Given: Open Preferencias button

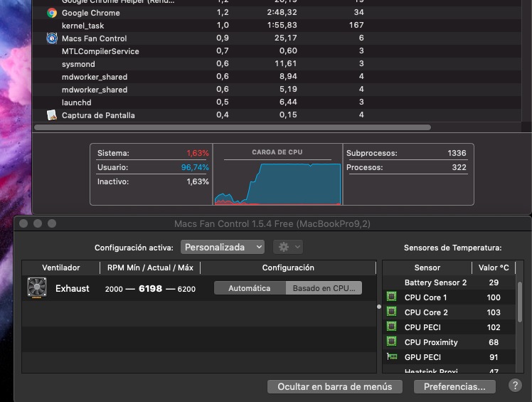Looking at the screenshot, I should (x=454, y=386).
